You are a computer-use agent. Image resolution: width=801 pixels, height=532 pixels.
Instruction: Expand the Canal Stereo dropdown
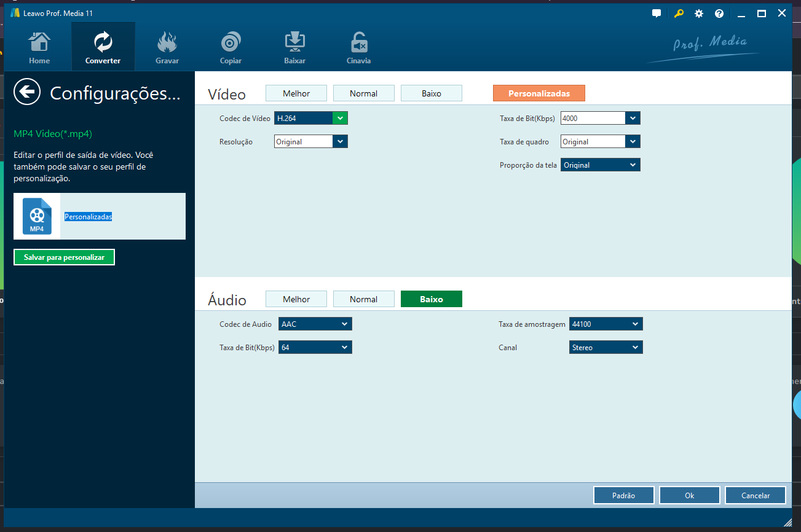point(606,347)
